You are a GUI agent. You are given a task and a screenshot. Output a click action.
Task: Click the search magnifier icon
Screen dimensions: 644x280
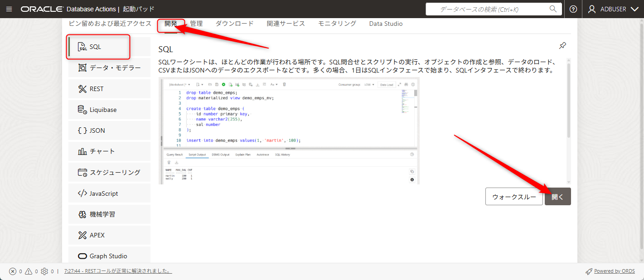pyautogui.click(x=553, y=9)
